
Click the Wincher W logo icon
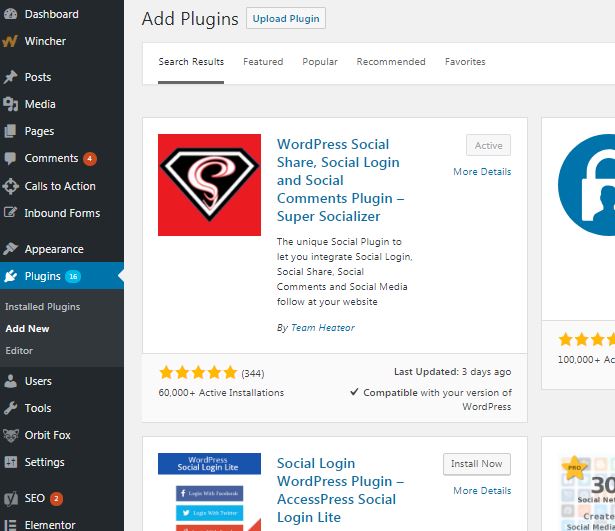tap(10, 41)
